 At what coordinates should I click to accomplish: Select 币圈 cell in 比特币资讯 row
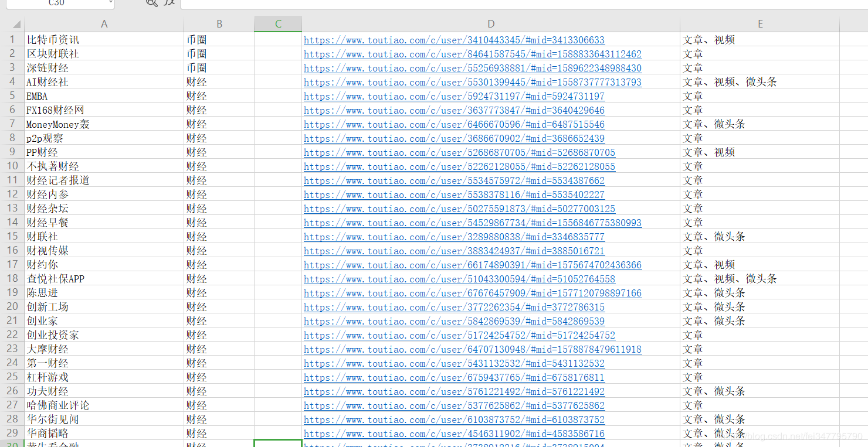click(x=219, y=39)
